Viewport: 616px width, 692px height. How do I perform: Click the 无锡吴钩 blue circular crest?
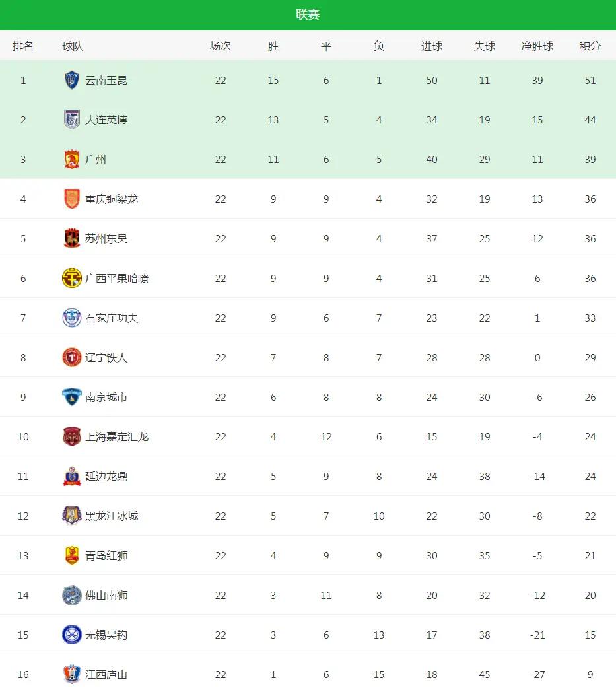pos(72,635)
